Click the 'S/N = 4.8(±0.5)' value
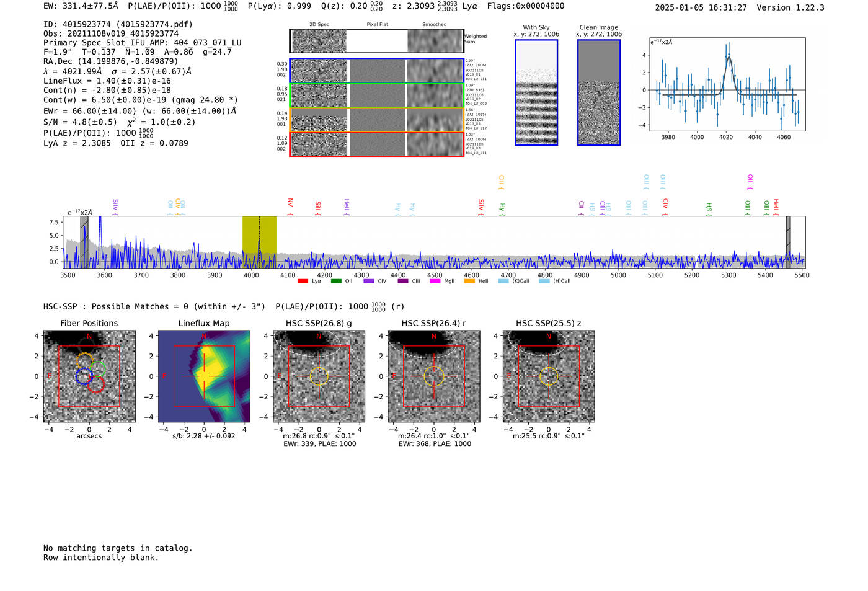Viewport: 868px width, 591px height. click(x=80, y=122)
